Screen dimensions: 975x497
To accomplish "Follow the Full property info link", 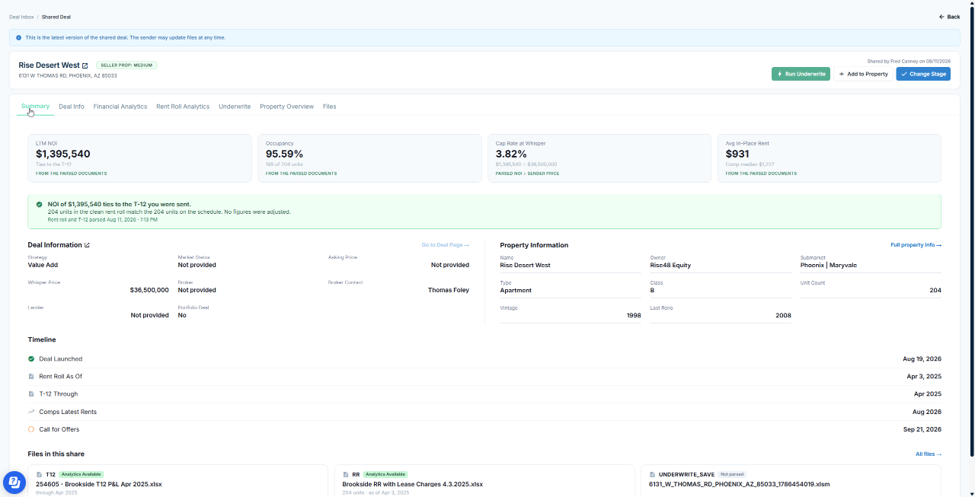I will point(916,245).
